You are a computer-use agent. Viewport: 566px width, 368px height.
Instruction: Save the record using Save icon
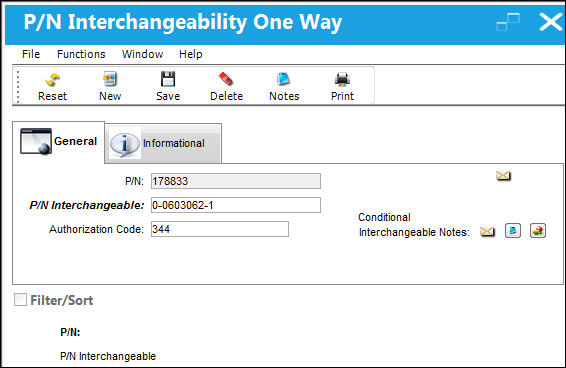(168, 87)
